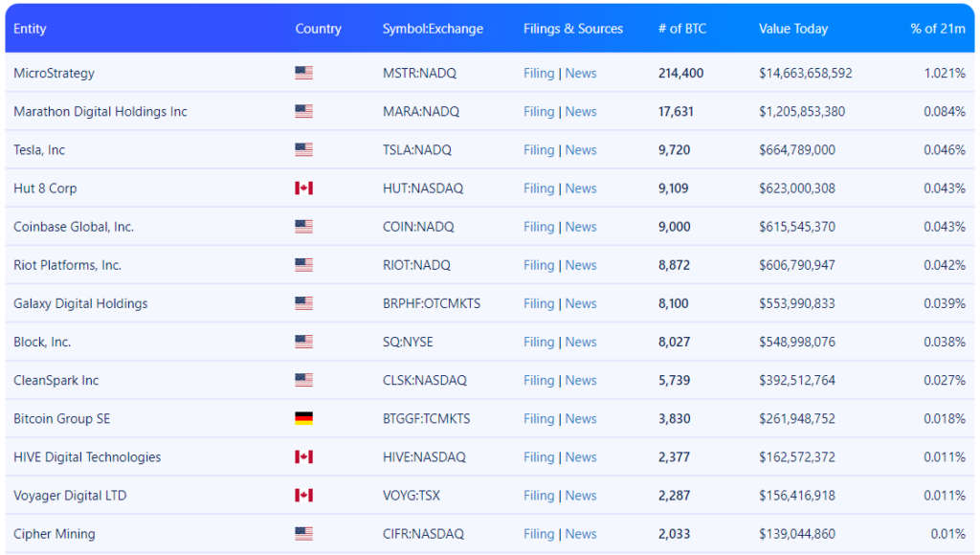Screen dimensions: 980x555
Task: Open Filing link for Marathon Digital Holdings
Action: [539, 112]
